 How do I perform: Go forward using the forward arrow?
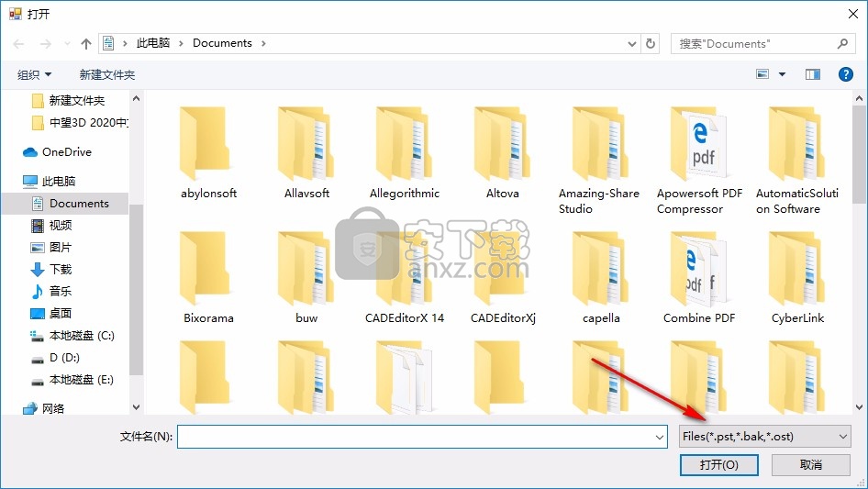click(45, 44)
